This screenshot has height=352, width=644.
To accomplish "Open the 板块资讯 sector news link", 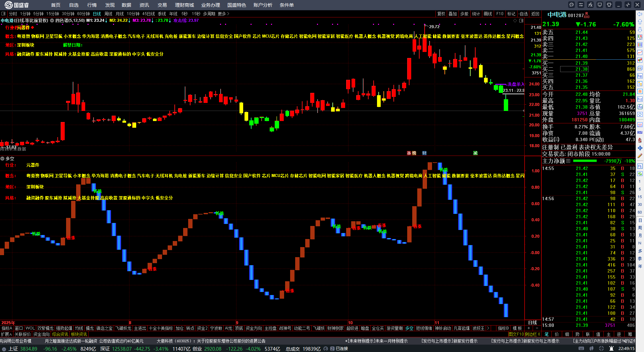I will [79, 334].
